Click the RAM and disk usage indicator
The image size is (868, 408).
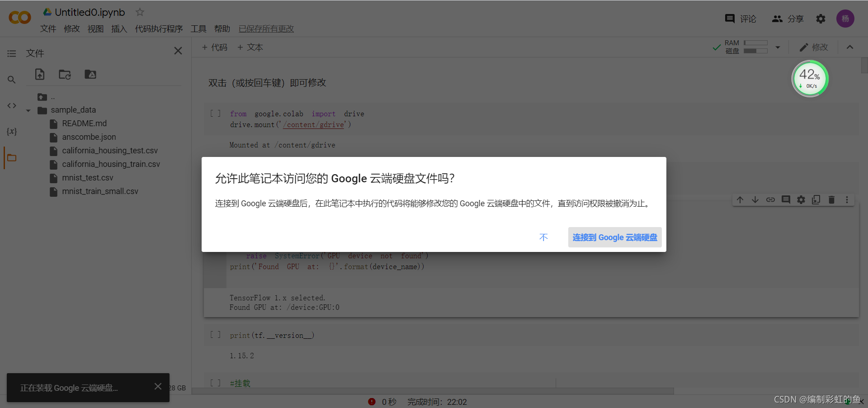[x=741, y=47]
